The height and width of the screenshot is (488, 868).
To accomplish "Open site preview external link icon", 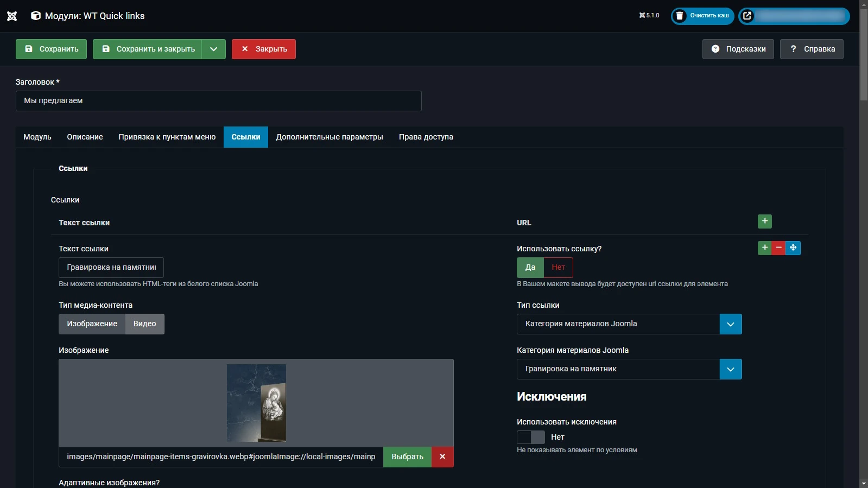I will [x=747, y=16].
